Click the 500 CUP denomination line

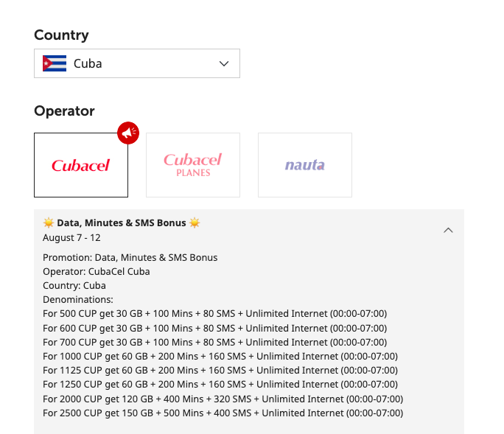point(214,314)
